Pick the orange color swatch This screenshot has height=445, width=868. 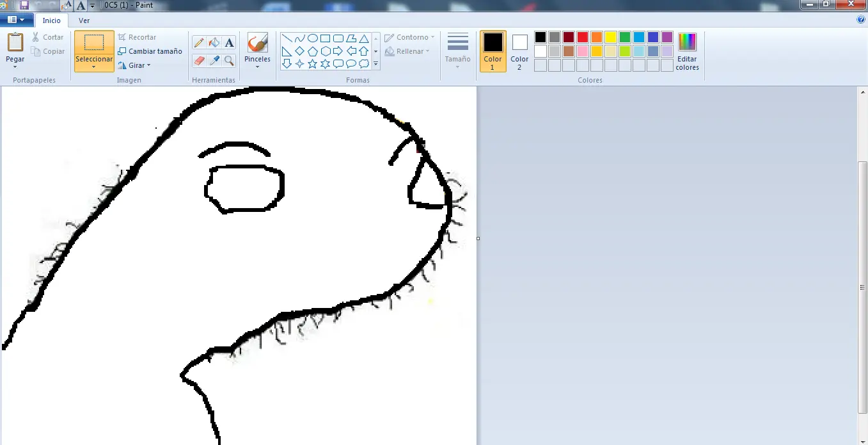pyautogui.click(x=597, y=37)
